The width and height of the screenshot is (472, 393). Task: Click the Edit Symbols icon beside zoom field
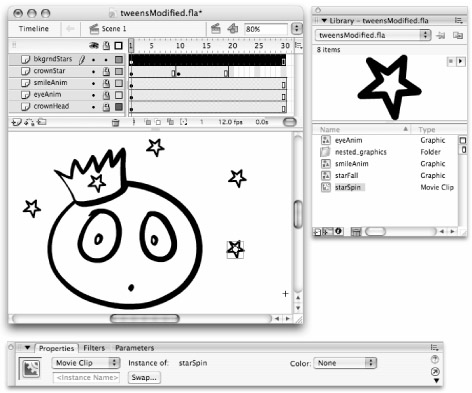[x=233, y=29]
